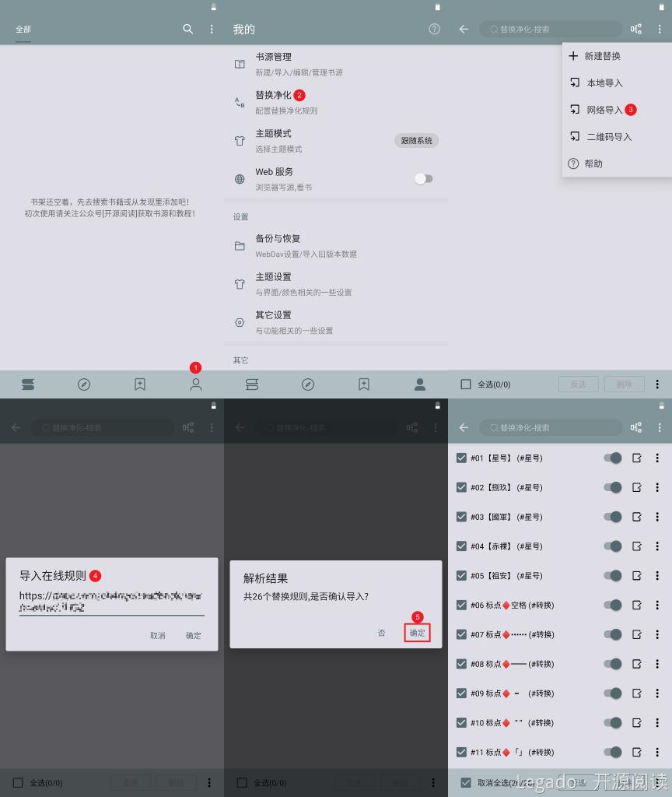Confirm import with red-outlined 确定 button
The image size is (672, 797).
(x=418, y=633)
